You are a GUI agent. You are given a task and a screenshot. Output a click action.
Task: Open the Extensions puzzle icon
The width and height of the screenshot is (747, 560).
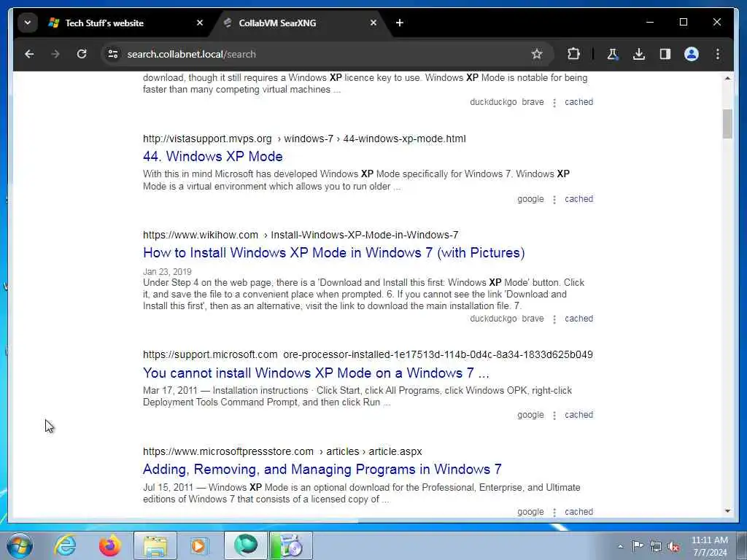pos(573,54)
